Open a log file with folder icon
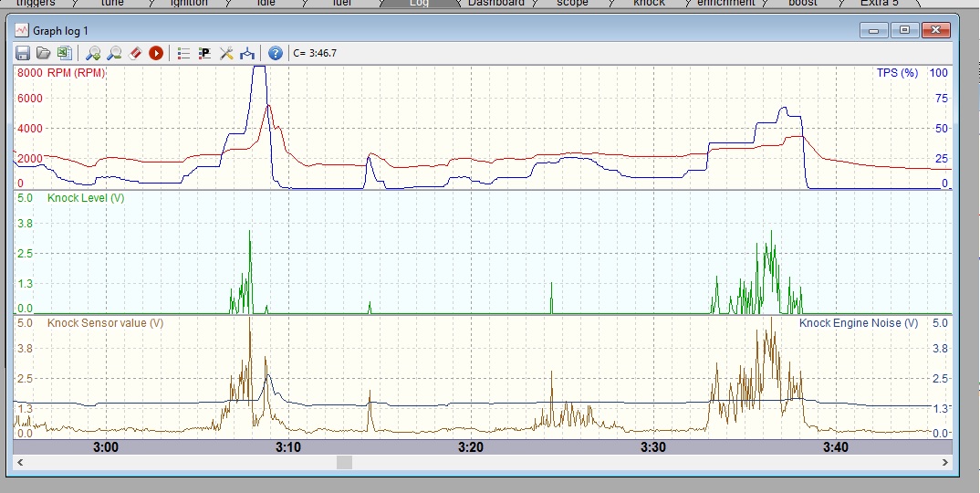This screenshot has height=493, width=980. pyautogui.click(x=44, y=53)
